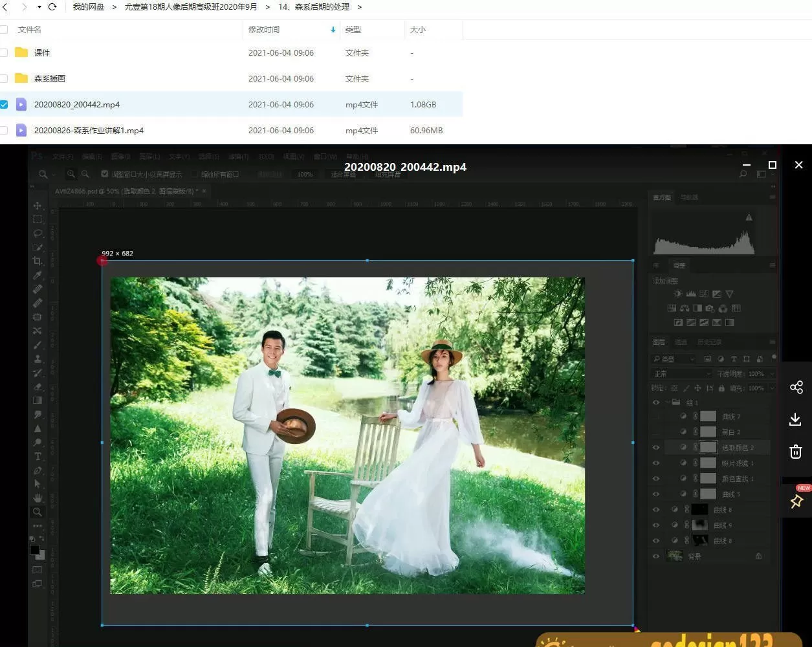The height and width of the screenshot is (647, 812).
Task: Open the 森系插画 folder
Action: pos(50,78)
